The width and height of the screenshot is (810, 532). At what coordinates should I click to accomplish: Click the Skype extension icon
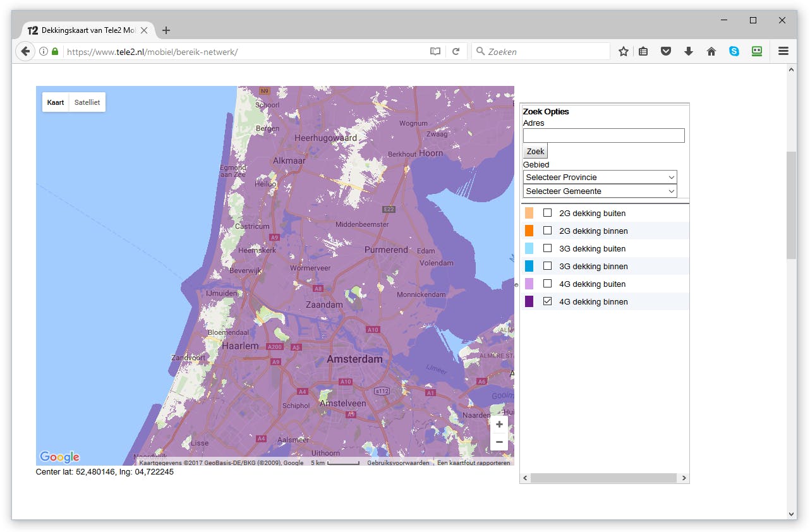[x=734, y=52]
